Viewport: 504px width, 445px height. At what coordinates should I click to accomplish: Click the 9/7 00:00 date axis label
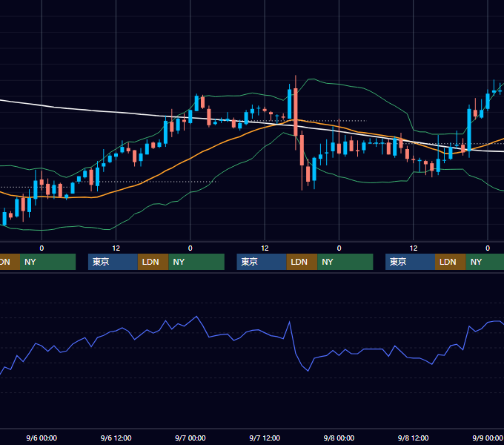(x=190, y=438)
